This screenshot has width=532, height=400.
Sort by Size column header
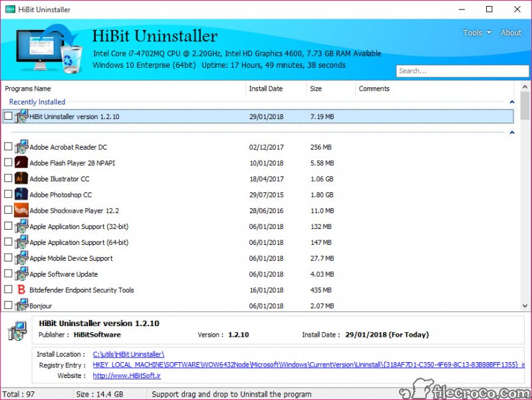tap(315, 89)
